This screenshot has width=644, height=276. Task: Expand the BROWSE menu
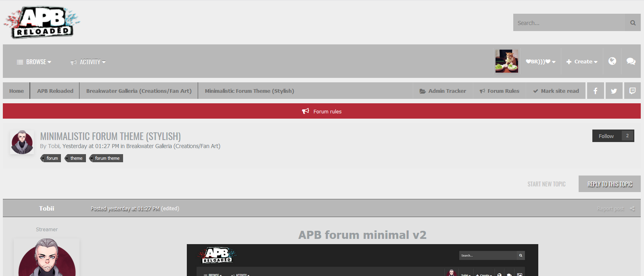[34, 62]
